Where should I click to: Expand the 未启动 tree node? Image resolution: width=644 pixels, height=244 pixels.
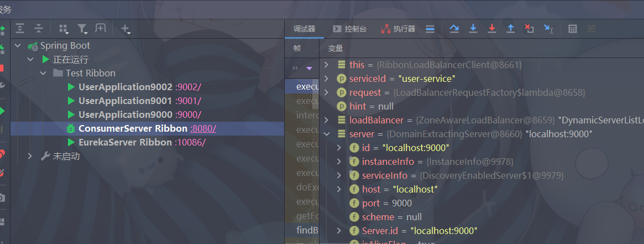pyautogui.click(x=30, y=156)
